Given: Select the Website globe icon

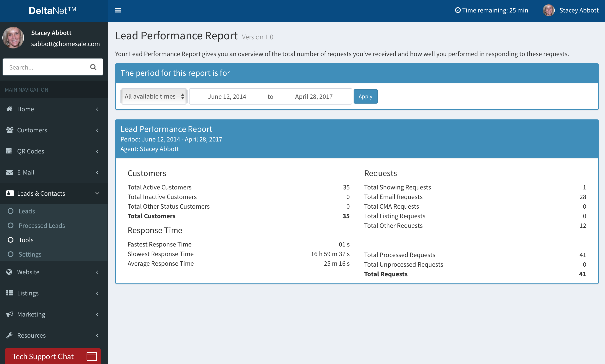Looking at the screenshot, I should (x=9, y=272).
